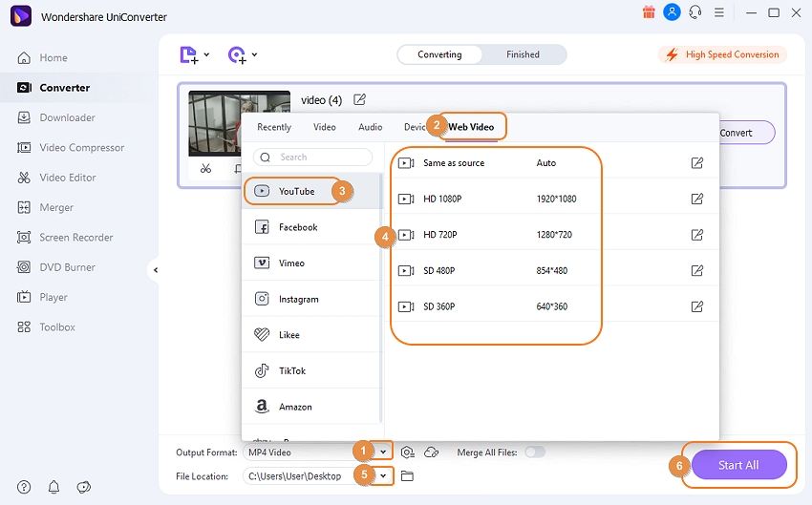Rename video (4) with edit icon
The image size is (812, 505).
coord(359,99)
